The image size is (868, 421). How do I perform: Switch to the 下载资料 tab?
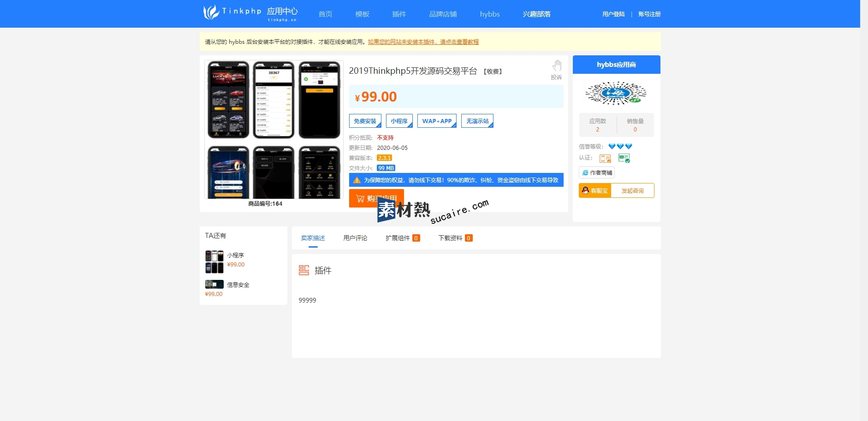point(455,238)
